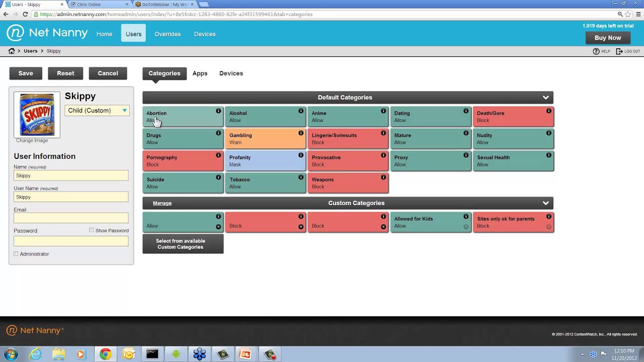Remove Allowed for Kids custom category
The image size is (644, 362).
(x=466, y=227)
